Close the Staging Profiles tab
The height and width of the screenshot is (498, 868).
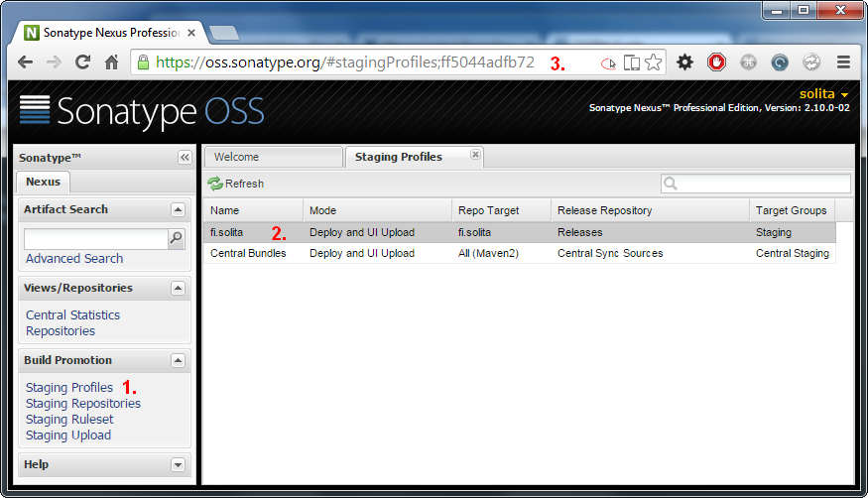pos(475,155)
